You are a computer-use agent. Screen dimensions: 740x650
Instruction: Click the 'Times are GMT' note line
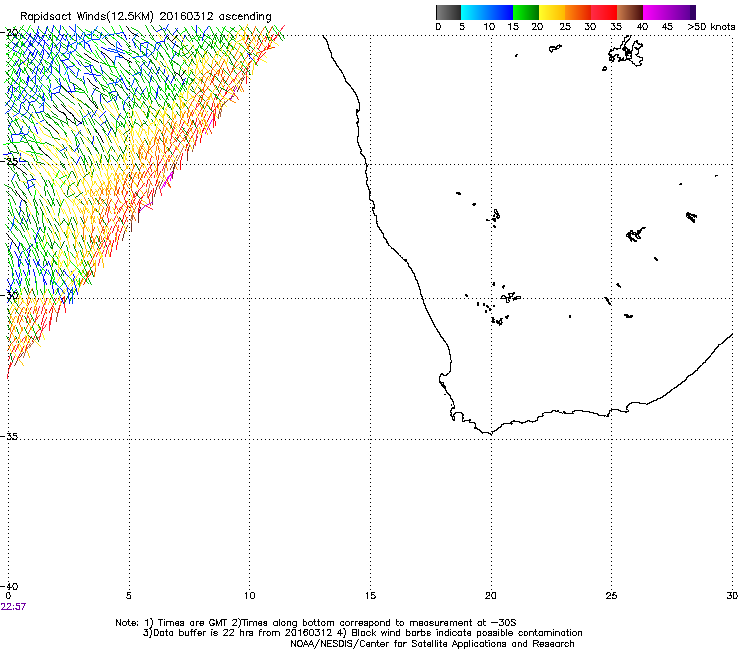(316, 623)
